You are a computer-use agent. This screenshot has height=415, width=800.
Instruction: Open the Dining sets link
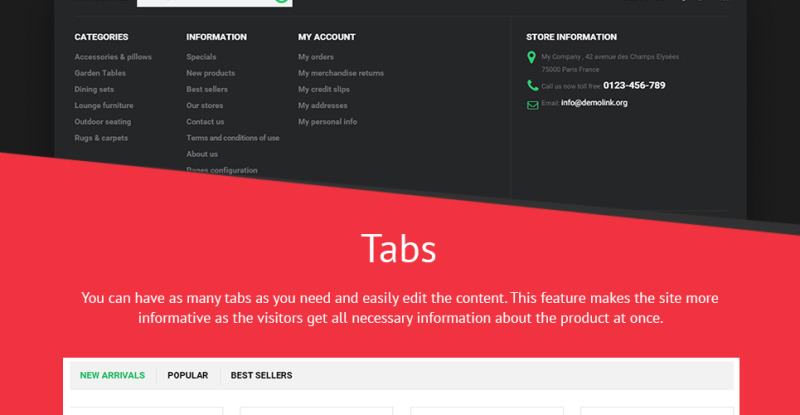94,89
